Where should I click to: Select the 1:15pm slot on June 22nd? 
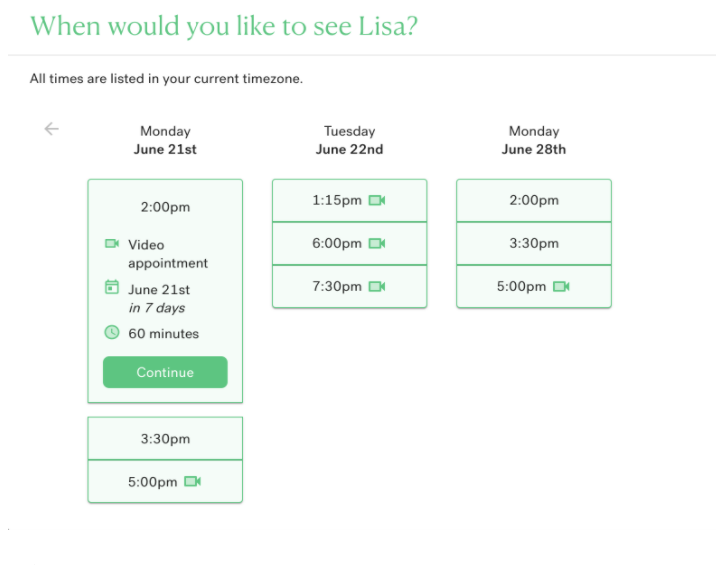click(349, 200)
